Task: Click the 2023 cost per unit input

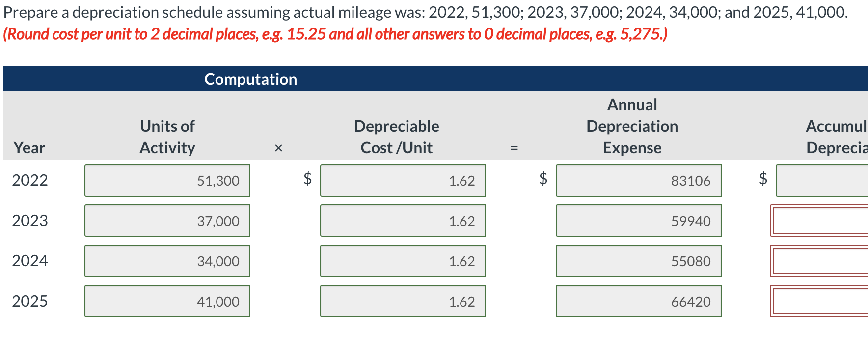Action: (403, 221)
